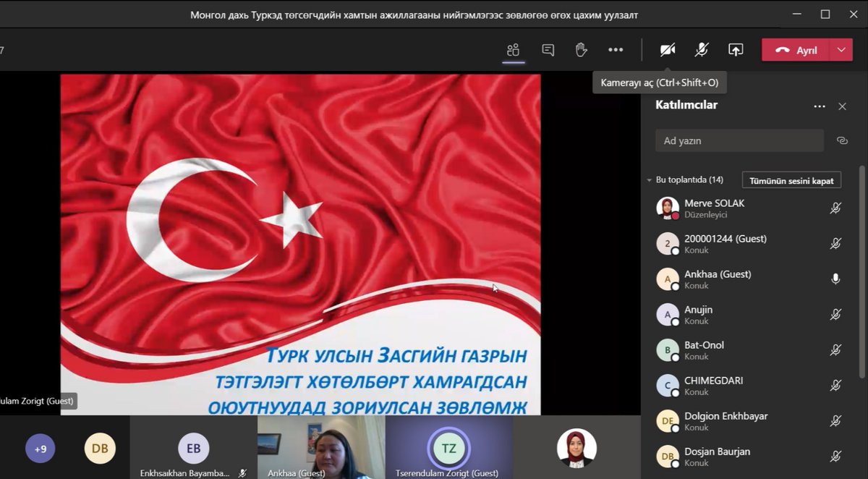
Task: Click the Bat-Onol B avatar
Action: 668,350
